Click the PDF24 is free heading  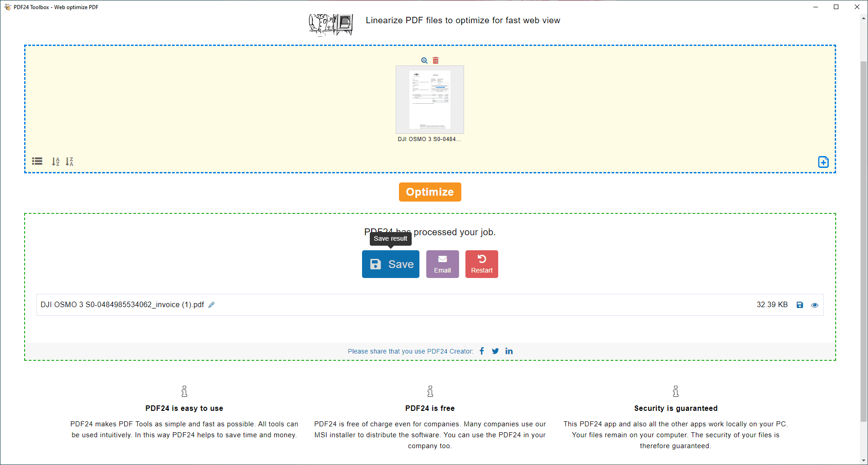pos(430,409)
